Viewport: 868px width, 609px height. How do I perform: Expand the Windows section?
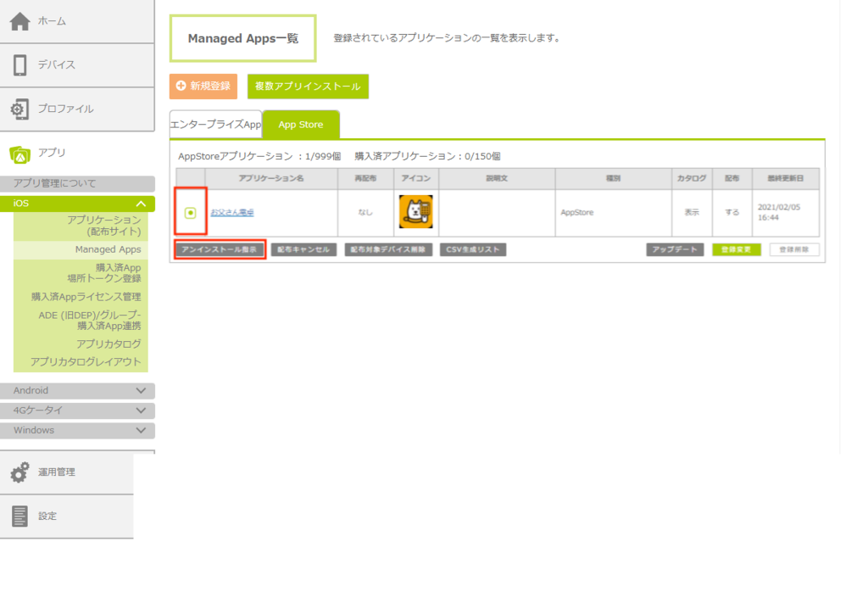pos(141,430)
